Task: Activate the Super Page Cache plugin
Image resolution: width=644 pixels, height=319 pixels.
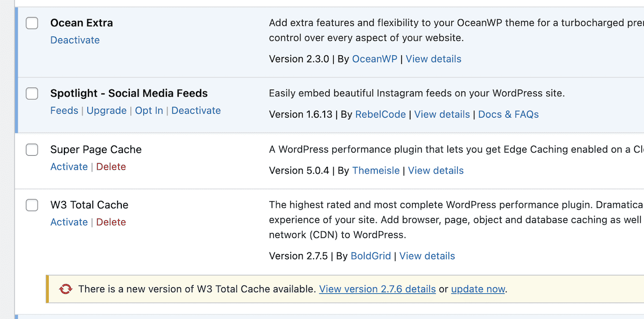Action: [x=69, y=167]
